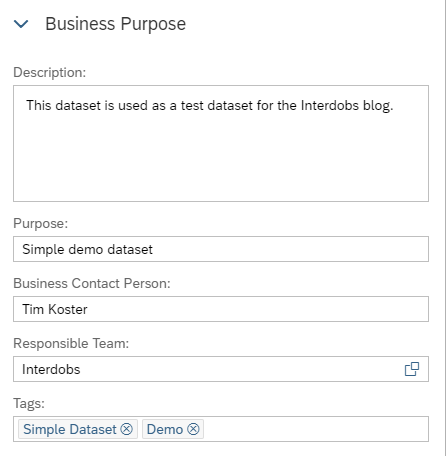
Task: Focus Business Contact Person field showing Tim Koster
Action: [221, 309]
